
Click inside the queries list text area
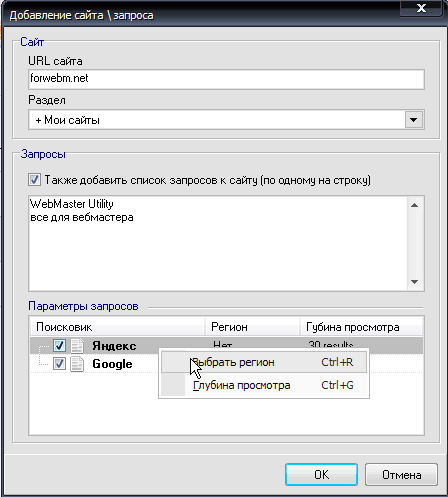[218, 243]
